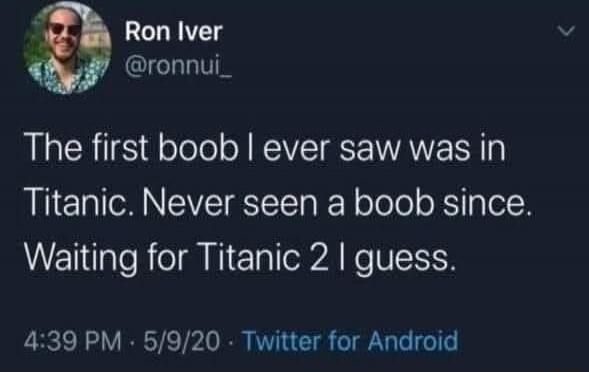This screenshot has width=589, height=372.
Task: Click the word Twitter in source label
Action: point(283,341)
